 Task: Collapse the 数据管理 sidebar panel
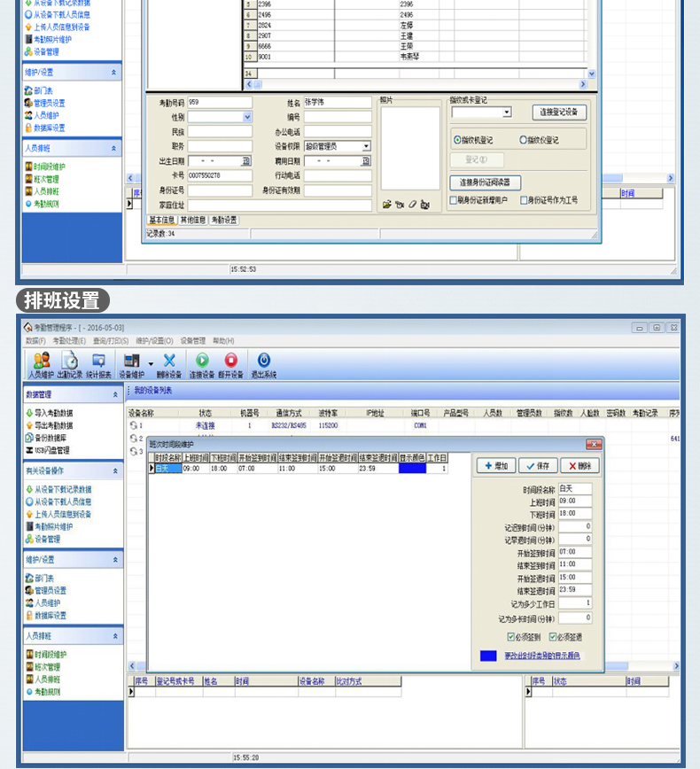(115, 394)
